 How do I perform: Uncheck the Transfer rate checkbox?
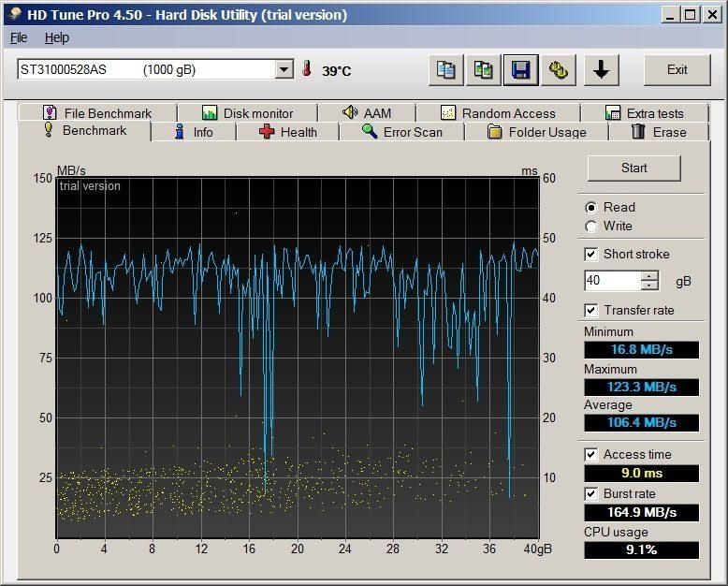(591, 311)
